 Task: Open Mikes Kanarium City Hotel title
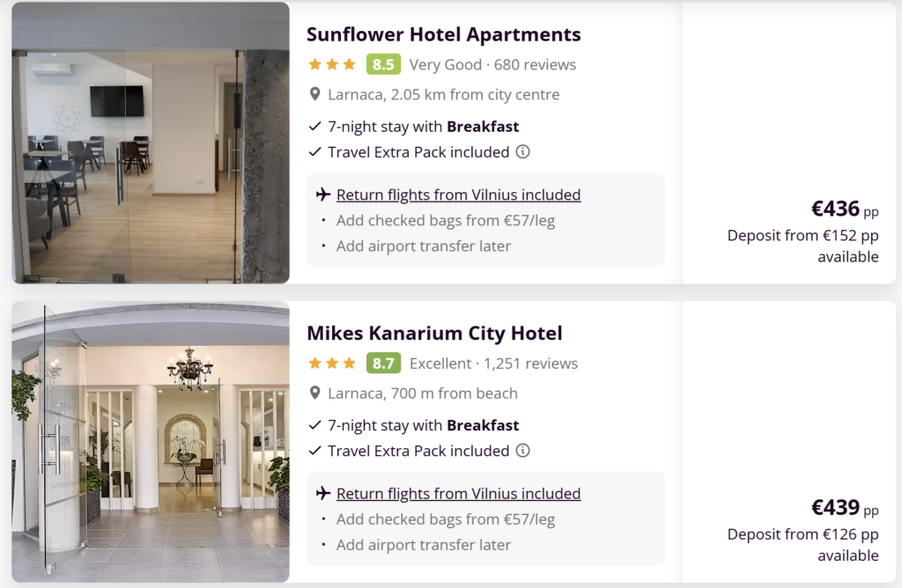click(434, 334)
